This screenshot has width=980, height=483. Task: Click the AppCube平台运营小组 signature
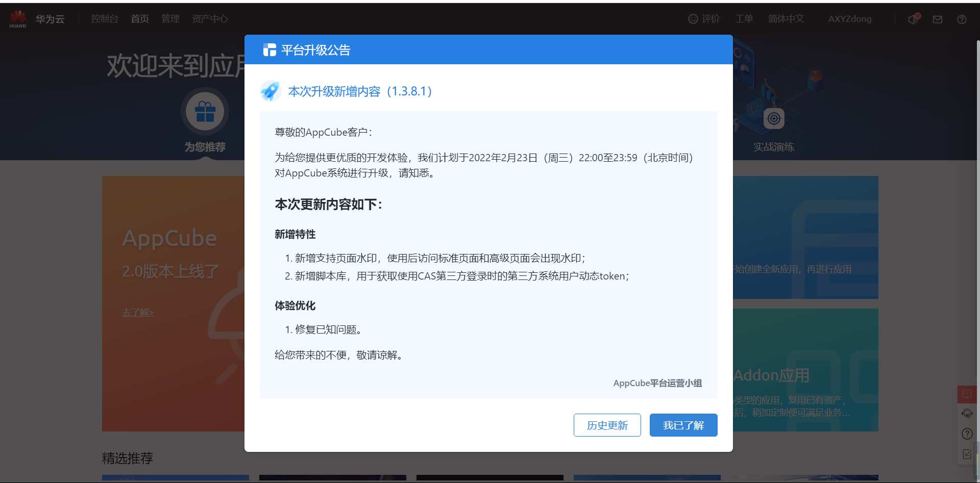click(657, 383)
